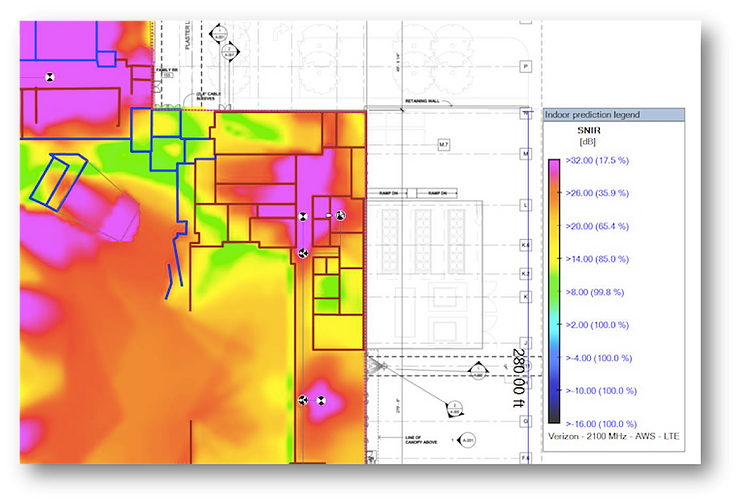The height and width of the screenshot is (504, 740).
Task: Click grid bubble P
Action: 525,67
